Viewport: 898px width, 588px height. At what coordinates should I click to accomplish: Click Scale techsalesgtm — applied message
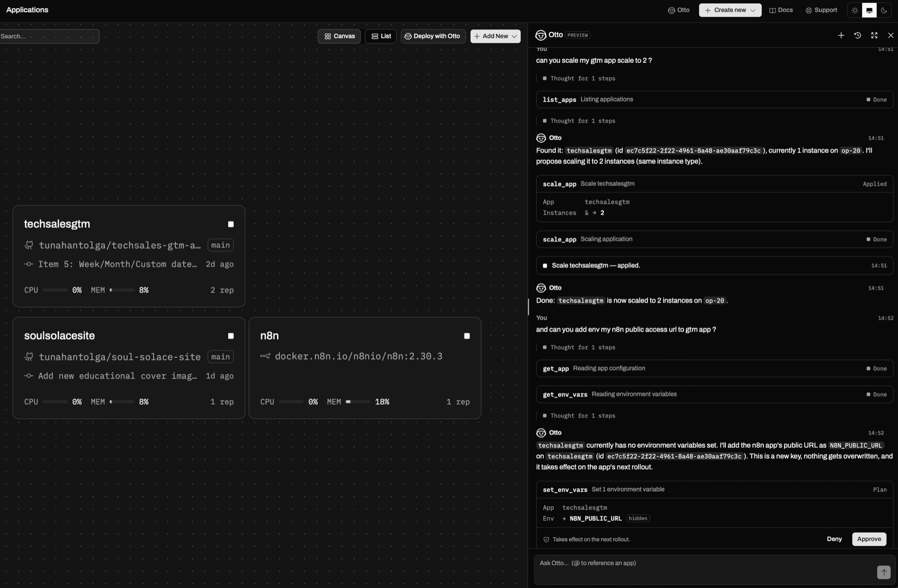pyautogui.click(x=714, y=266)
